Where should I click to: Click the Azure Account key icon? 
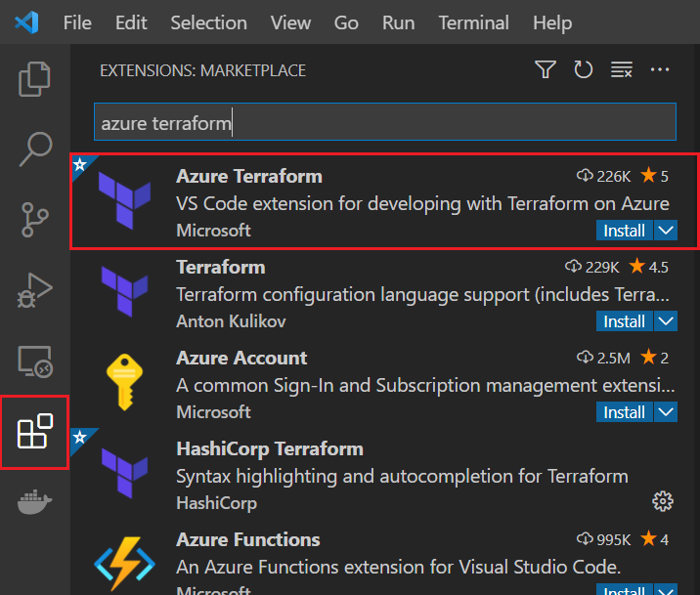(x=124, y=382)
